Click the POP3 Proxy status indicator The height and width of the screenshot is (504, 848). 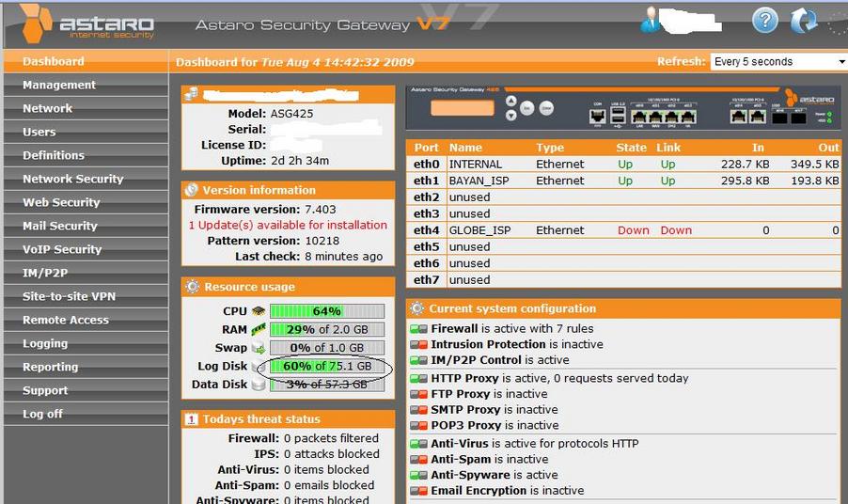click(418, 426)
